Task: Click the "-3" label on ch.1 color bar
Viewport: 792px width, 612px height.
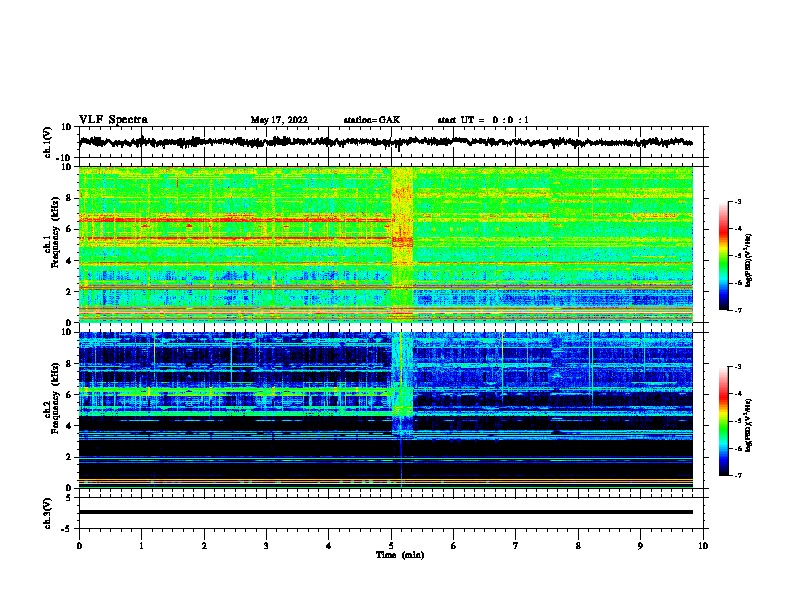Action: pos(737,202)
